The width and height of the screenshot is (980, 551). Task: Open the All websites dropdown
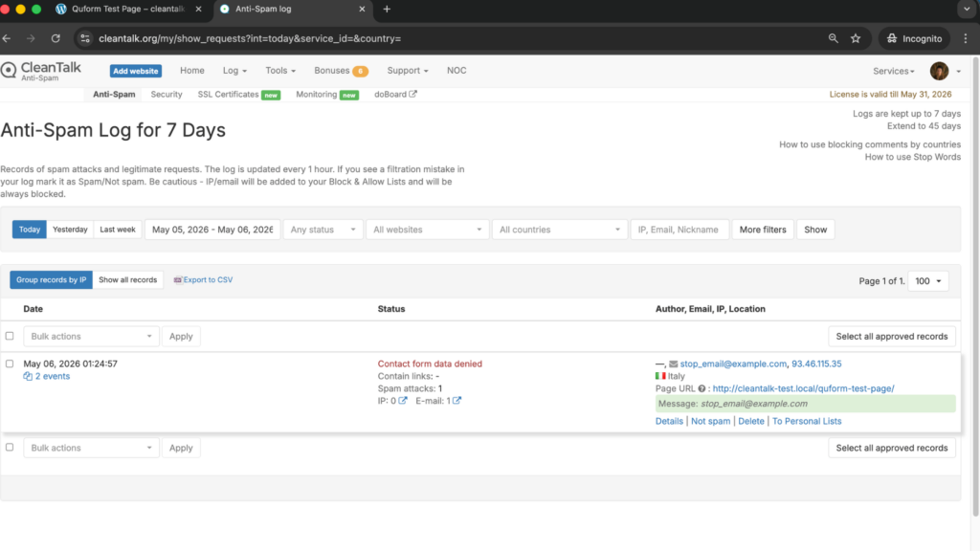(x=427, y=230)
